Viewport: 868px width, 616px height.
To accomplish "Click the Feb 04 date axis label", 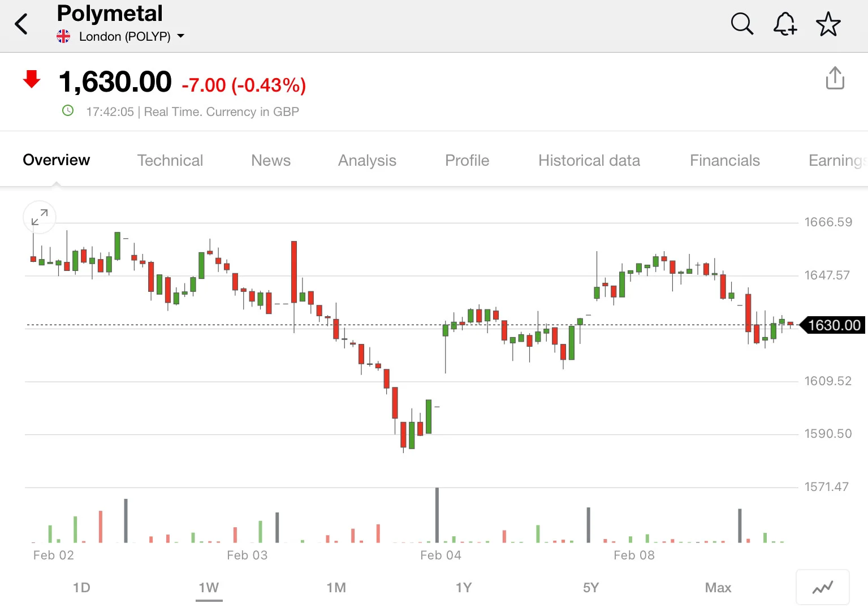I will click(x=441, y=555).
